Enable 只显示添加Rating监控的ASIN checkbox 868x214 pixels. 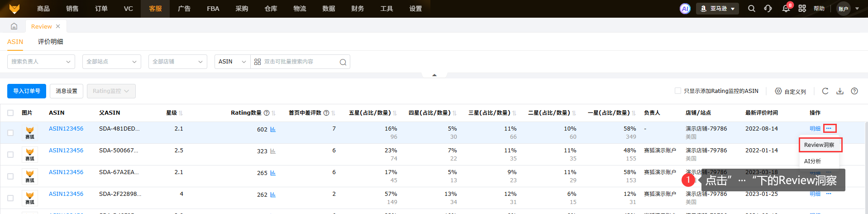[x=678, y=91]
